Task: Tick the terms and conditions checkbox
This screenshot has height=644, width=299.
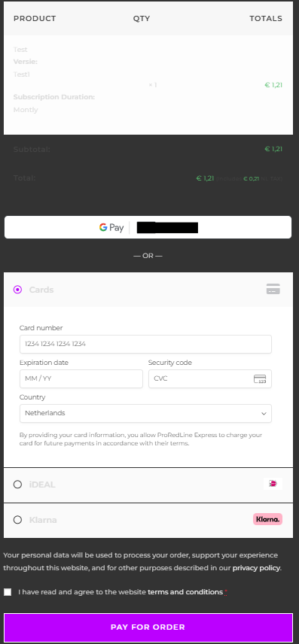Action: tap(8, 592)
